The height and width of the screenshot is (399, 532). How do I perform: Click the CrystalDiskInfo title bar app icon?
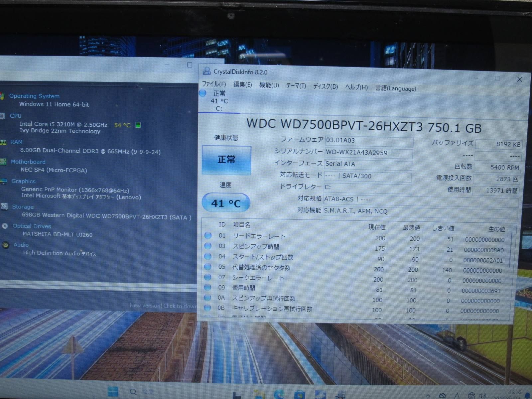pyautogui.click(x=206, y=71)
